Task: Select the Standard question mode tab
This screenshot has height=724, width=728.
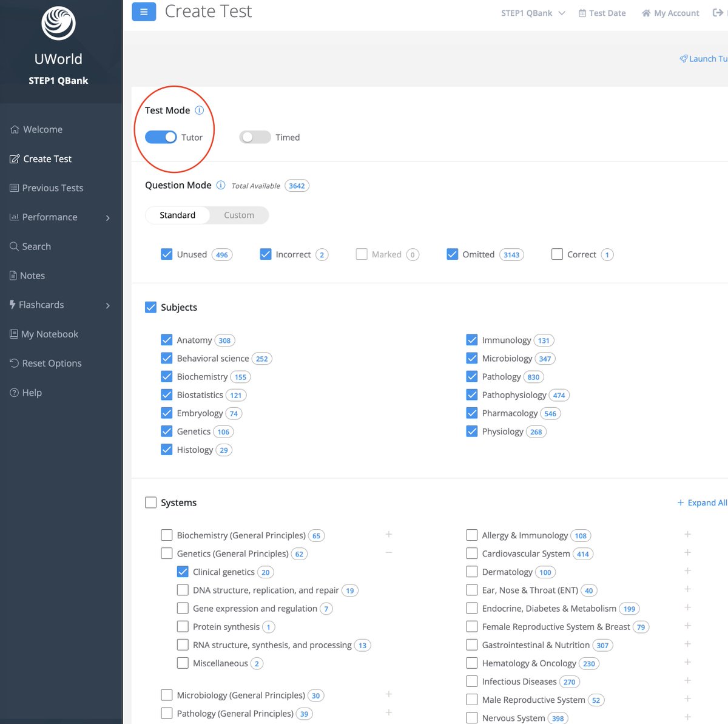Action: click(x=177, y=215)
